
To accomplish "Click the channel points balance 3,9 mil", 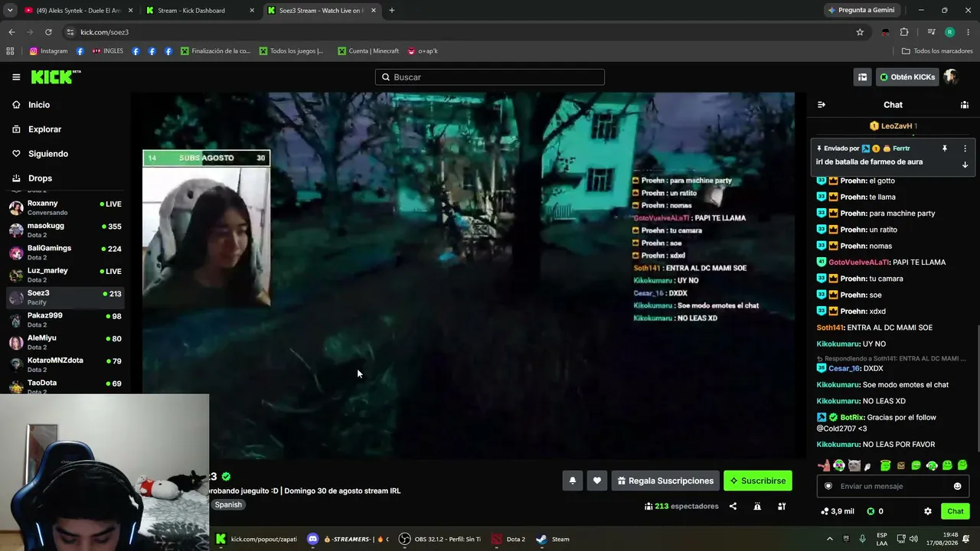I will (x=837, y=511).
